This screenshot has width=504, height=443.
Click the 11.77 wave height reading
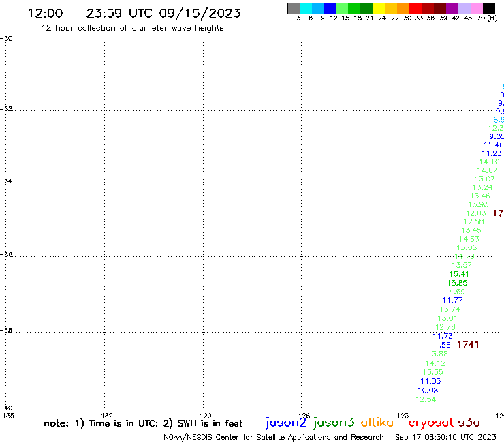(x=452, y=300)
